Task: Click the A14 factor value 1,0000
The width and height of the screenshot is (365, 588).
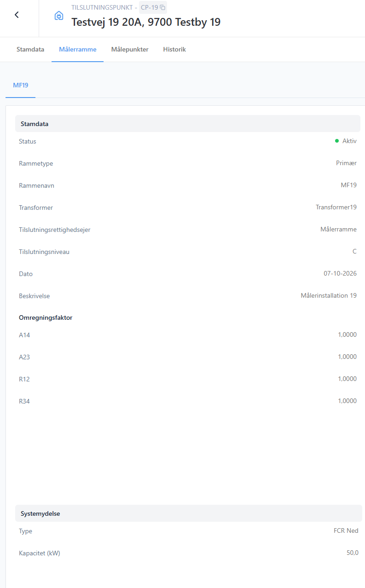Action: coord(348,335)
